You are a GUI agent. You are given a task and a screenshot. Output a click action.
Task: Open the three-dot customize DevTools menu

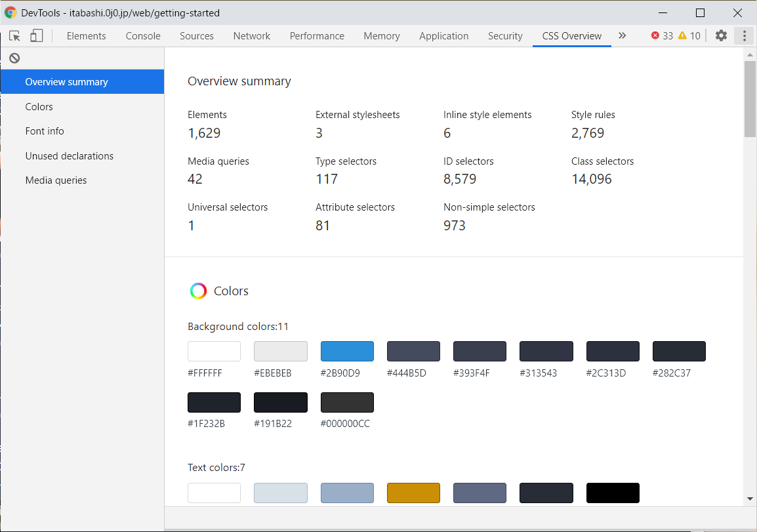pyautogui.click(x=744, y=36)
